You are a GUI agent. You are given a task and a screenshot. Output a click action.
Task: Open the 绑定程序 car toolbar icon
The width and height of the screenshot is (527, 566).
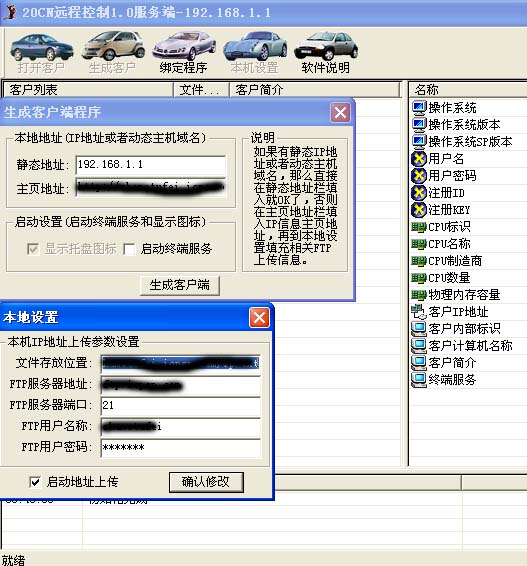184,47
